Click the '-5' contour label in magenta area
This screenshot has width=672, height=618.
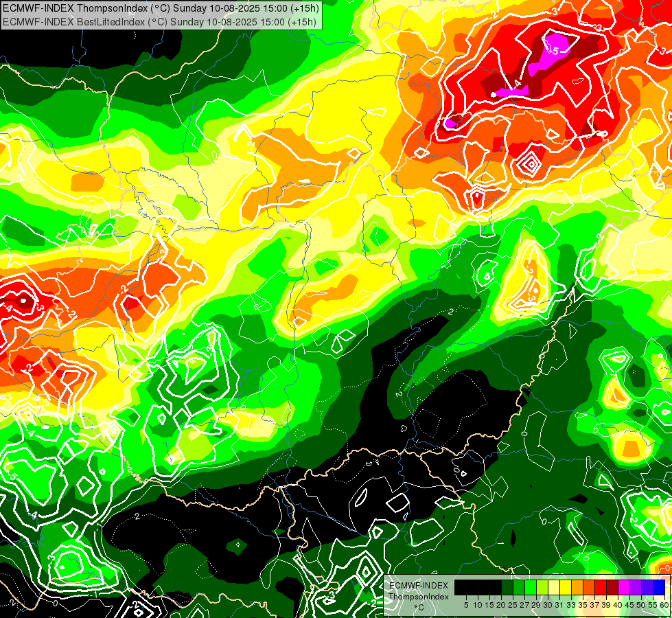pyautogui.click(x=553, y=51)
